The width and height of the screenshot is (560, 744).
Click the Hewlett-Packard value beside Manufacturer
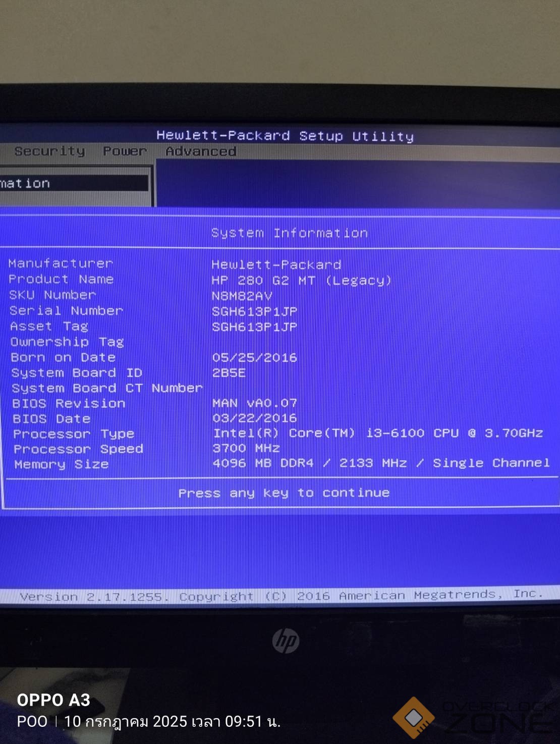click(276, 264)
